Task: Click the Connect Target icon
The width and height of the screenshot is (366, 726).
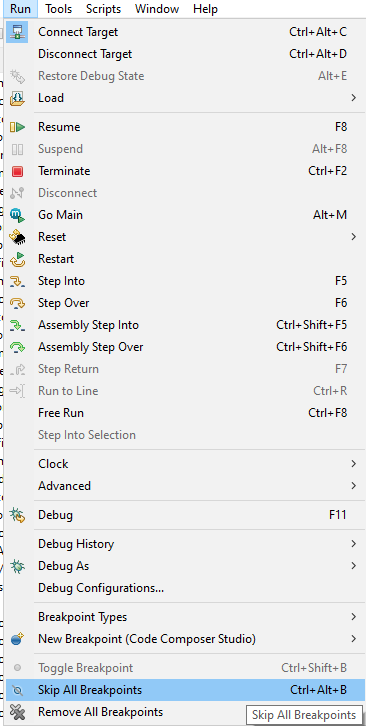Action: tap(18, 32)
